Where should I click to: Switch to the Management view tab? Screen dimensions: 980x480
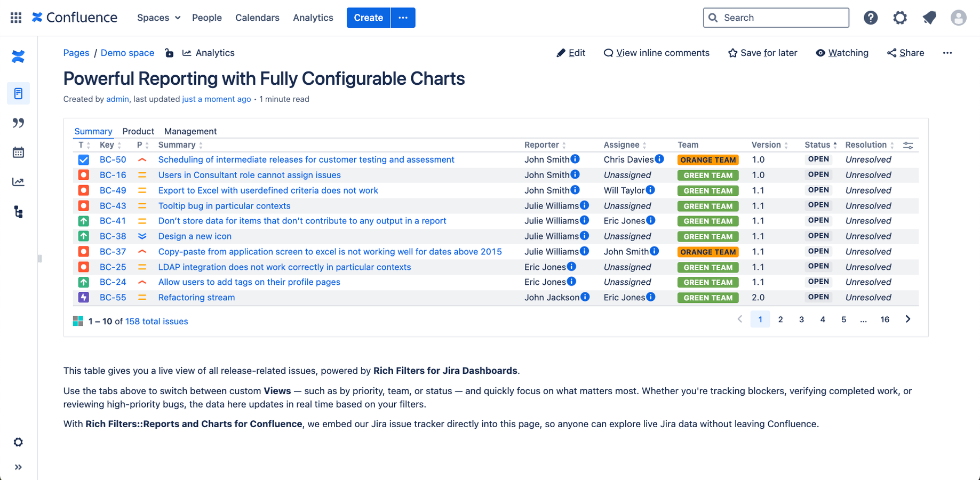coord(190,131)
